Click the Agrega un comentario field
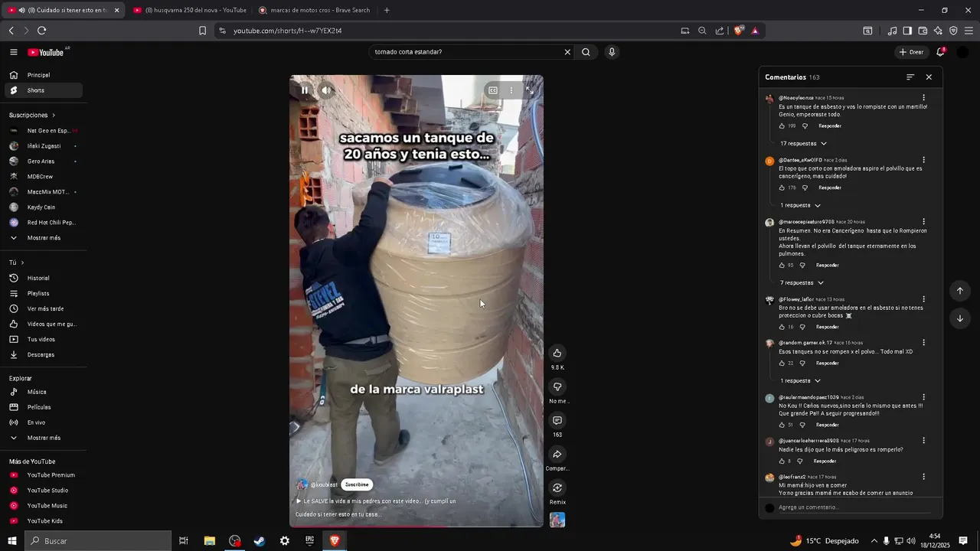This screenshot has height=551, width=980. 854,507
